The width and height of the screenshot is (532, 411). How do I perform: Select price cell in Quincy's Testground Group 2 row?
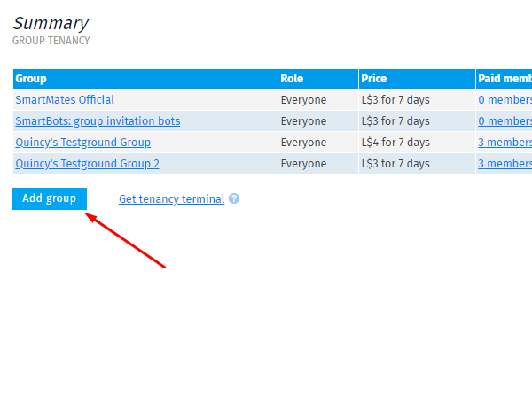click(417, 164)
